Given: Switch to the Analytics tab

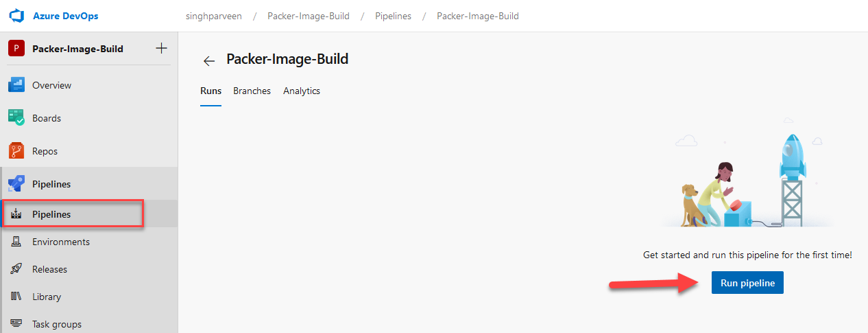Looking at the screenshot, I should pos(302,91).
